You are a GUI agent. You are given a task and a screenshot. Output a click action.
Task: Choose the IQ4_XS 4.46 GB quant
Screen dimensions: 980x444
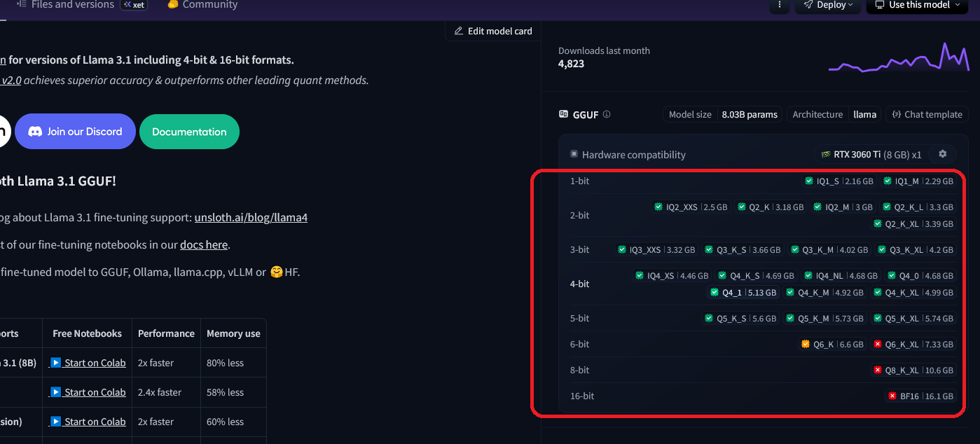pyautogui.click(x=672, y=275)
